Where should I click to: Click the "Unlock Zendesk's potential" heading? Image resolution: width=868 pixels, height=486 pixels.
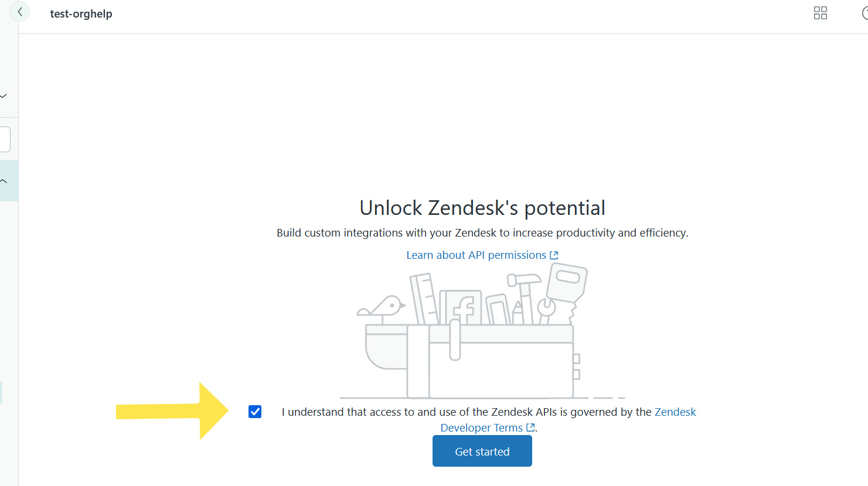click(x=482, y=208)
